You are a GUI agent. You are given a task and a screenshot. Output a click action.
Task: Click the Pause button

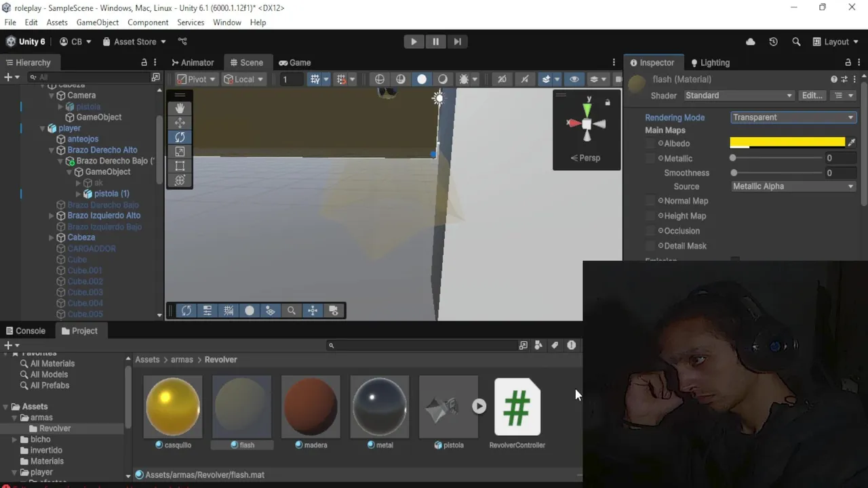435,41
